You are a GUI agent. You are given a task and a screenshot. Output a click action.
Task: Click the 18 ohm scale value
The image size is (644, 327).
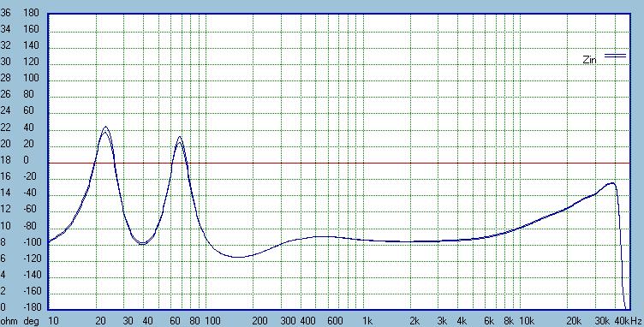pos(5,160)
